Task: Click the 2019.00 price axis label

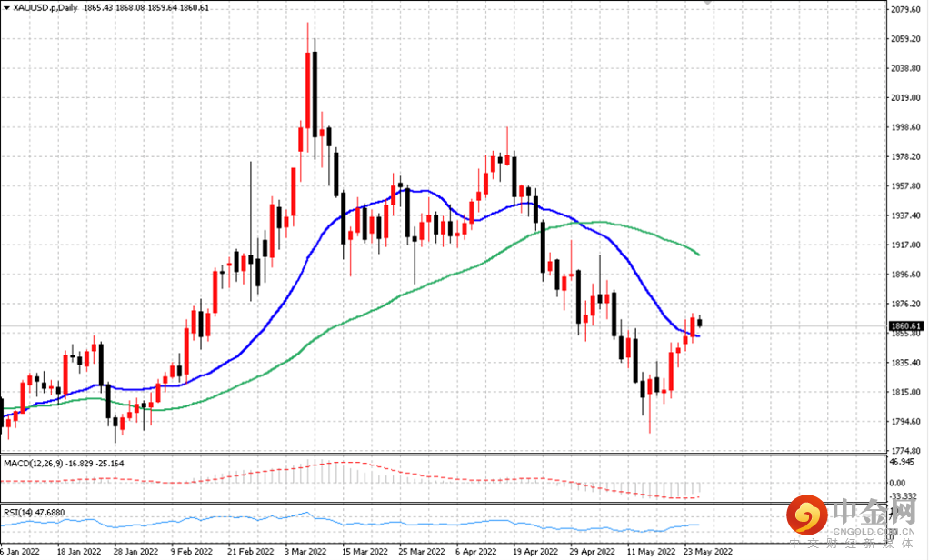Action: pyautogui.click(x=906, y=98)
